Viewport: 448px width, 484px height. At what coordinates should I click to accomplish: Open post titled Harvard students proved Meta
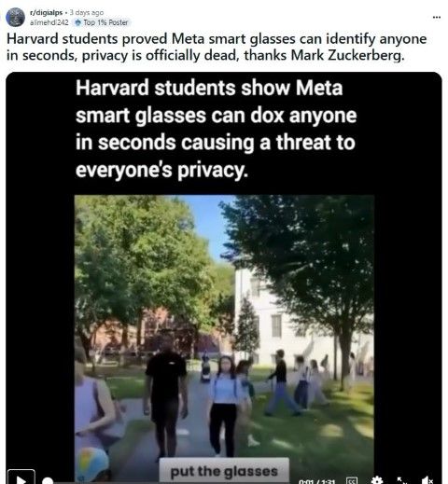[x=217, y=47]
